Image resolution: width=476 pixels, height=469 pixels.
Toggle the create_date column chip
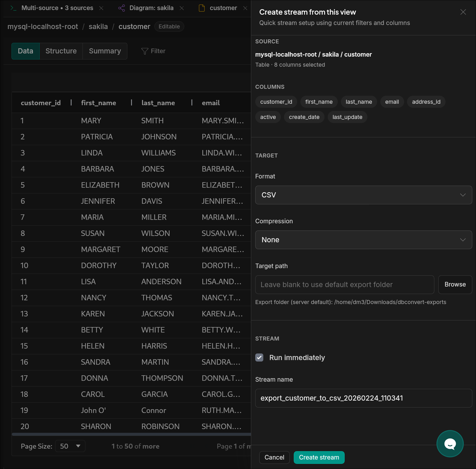304,117
